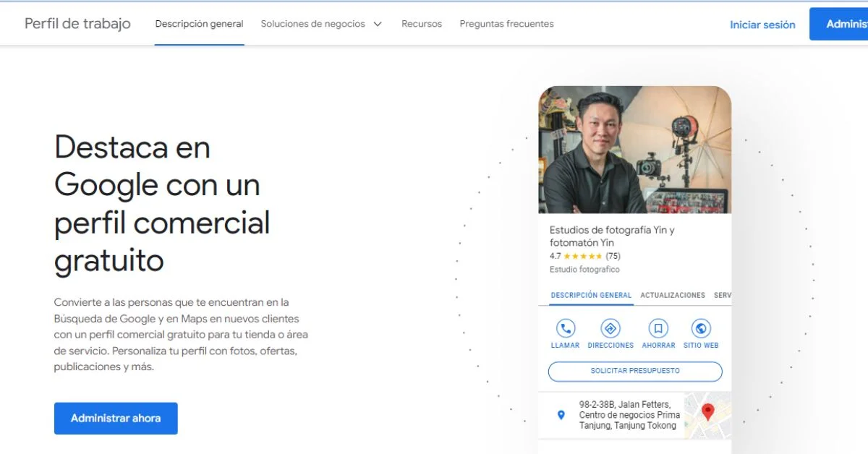This screenshot has height=454, width=868.
Task: Click the headline Destaca en Google
Action: (x=162, y=204)
